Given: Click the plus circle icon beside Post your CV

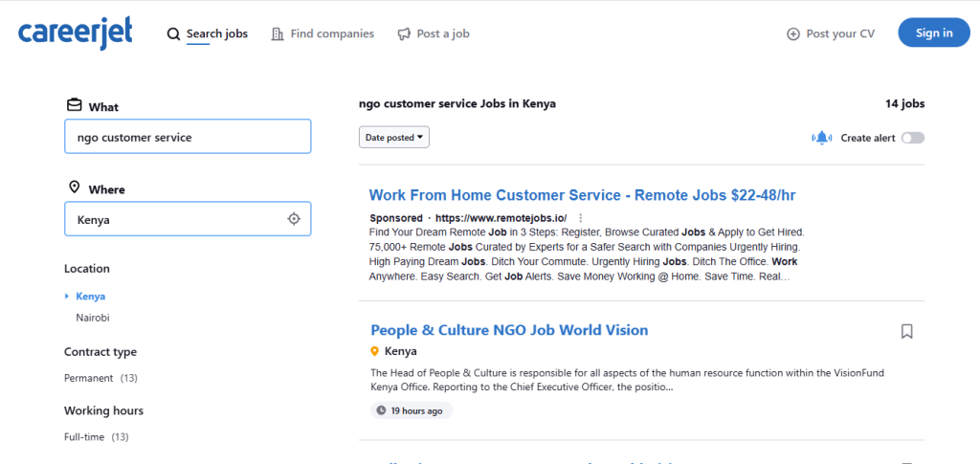Looking at the screenshot, I should (793, 33).
